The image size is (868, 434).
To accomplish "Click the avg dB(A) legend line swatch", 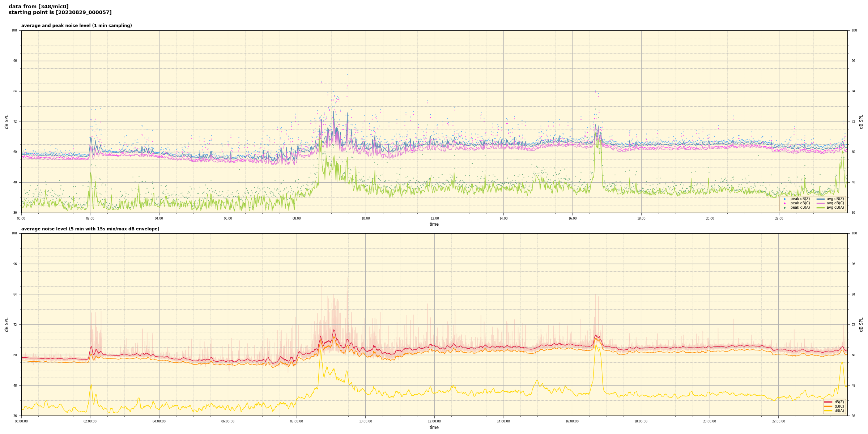I will tap(821, 208).
